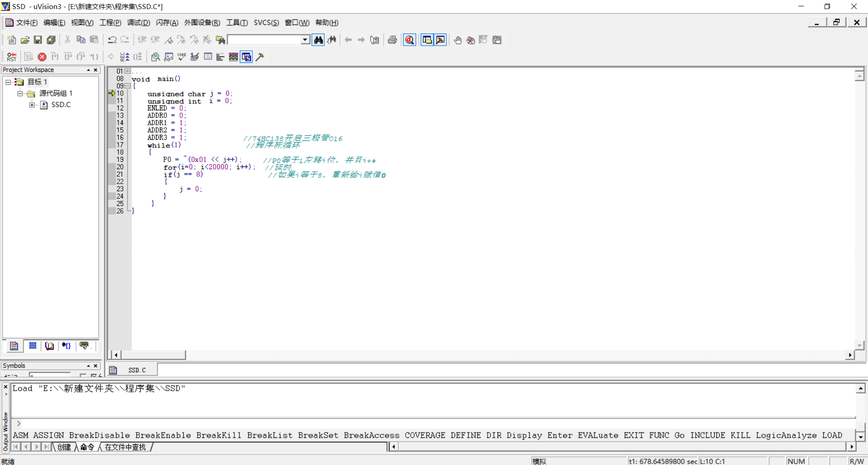Click the crossed-out hand enable/disable breakpoint icon

(x=470, y=40)
